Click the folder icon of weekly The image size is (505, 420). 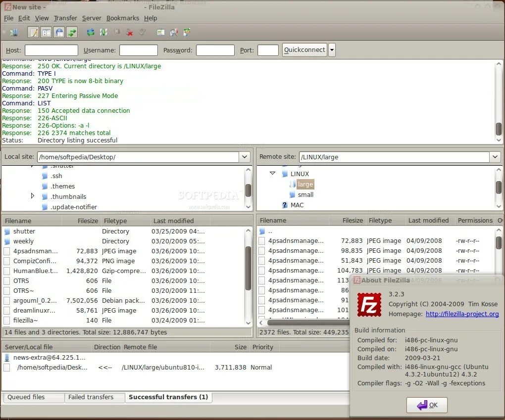point(7,241)
